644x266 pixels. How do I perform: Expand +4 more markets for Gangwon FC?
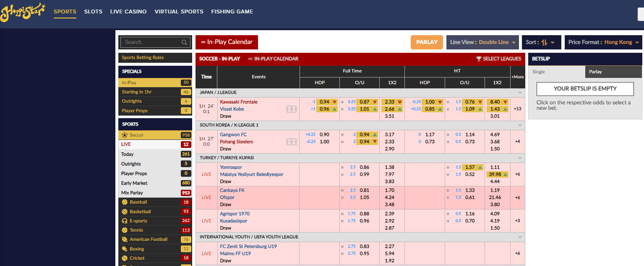tap(517, 142)
